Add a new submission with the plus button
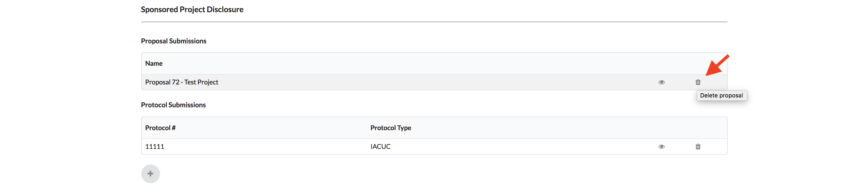The image size is (868, 192). (x=150, y=174)
